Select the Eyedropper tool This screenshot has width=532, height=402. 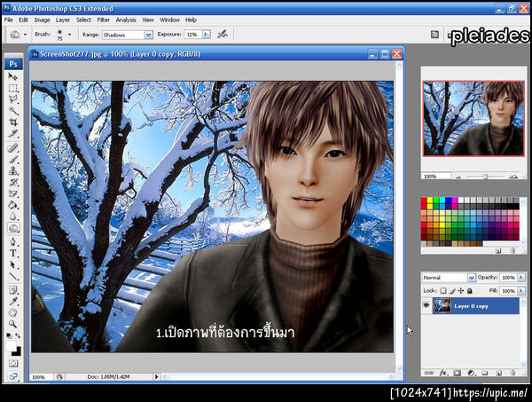(x=13, y=302)
